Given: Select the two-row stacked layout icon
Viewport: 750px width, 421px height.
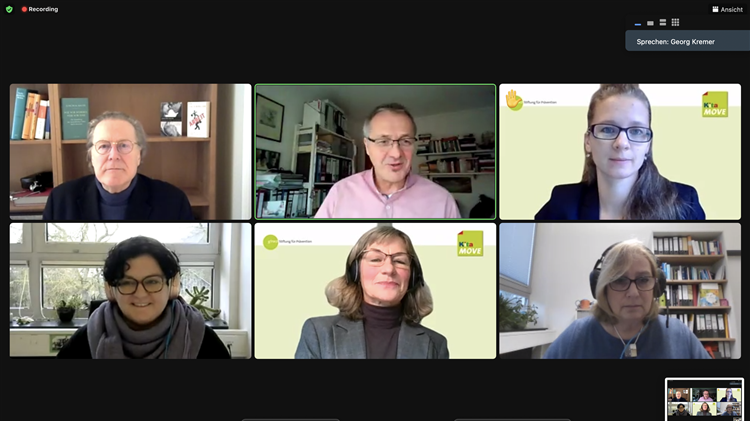Looking at the screenshot, I should pyautogui.click(x=662, y=22).
